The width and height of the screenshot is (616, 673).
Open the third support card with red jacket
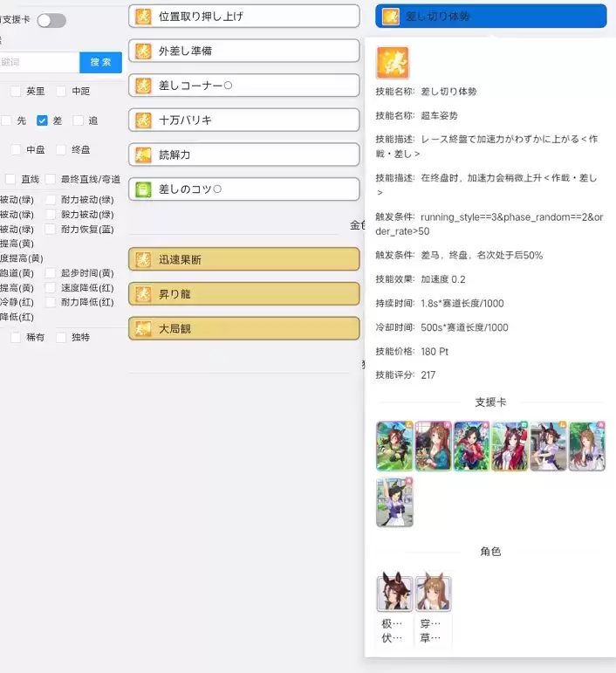(x=471, y=446)
